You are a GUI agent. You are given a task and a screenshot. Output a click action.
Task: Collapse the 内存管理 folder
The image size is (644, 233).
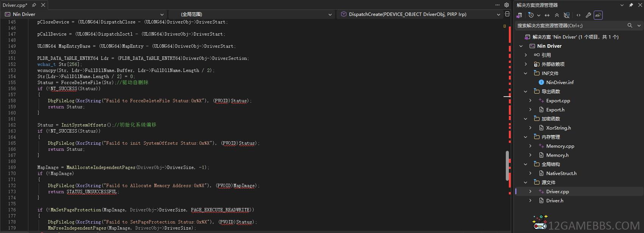pos(525,137)
